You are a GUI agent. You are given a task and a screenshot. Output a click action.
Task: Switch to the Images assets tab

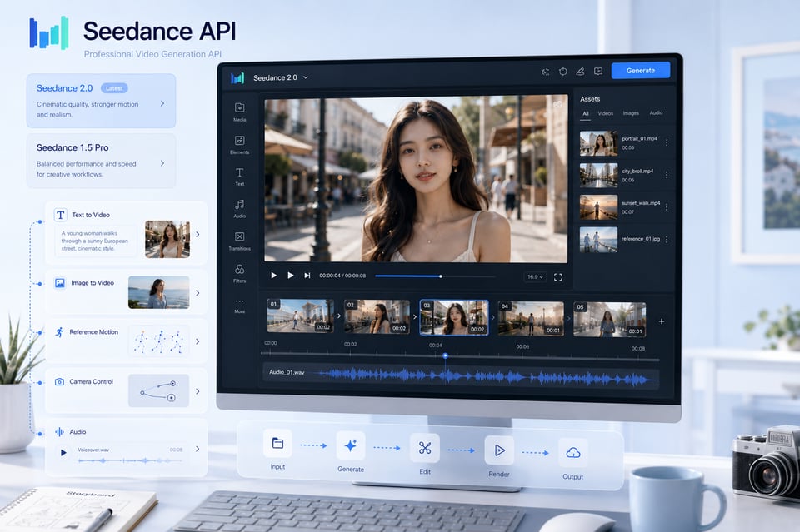(631, 113)
